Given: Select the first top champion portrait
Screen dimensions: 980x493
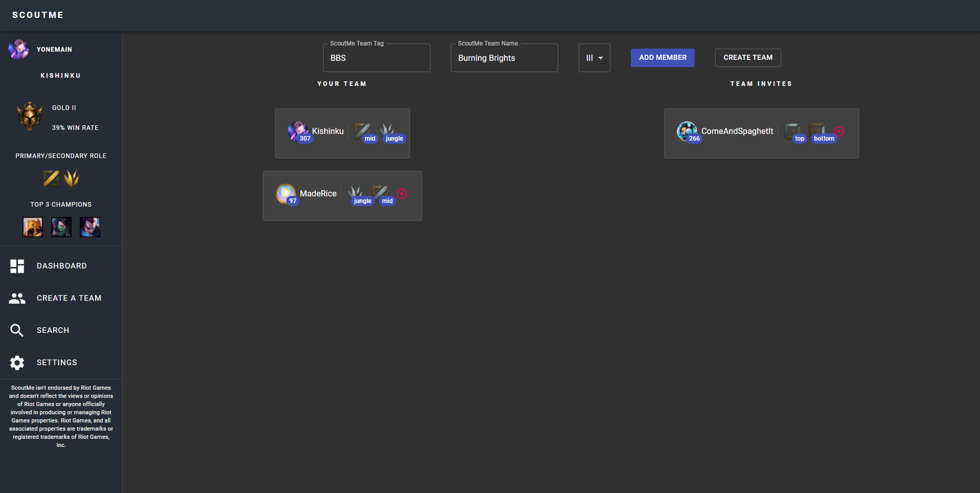Looking at the screenshot, I should (33, 227).
